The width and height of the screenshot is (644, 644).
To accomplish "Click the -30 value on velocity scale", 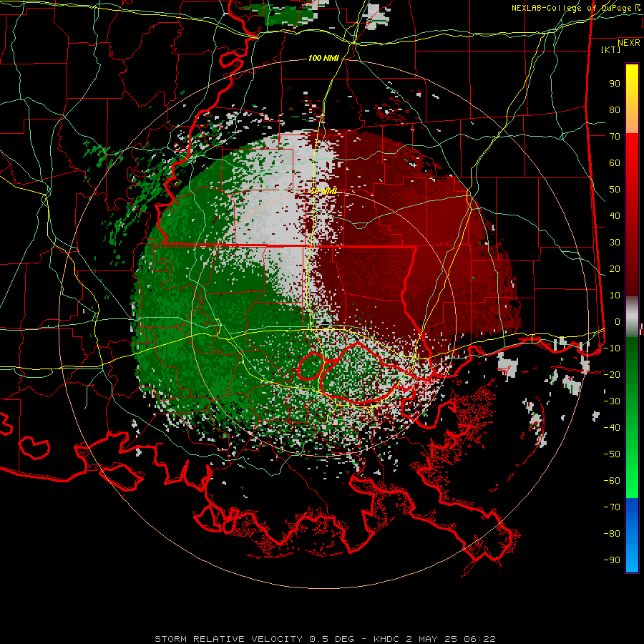I will pos(612,401).
